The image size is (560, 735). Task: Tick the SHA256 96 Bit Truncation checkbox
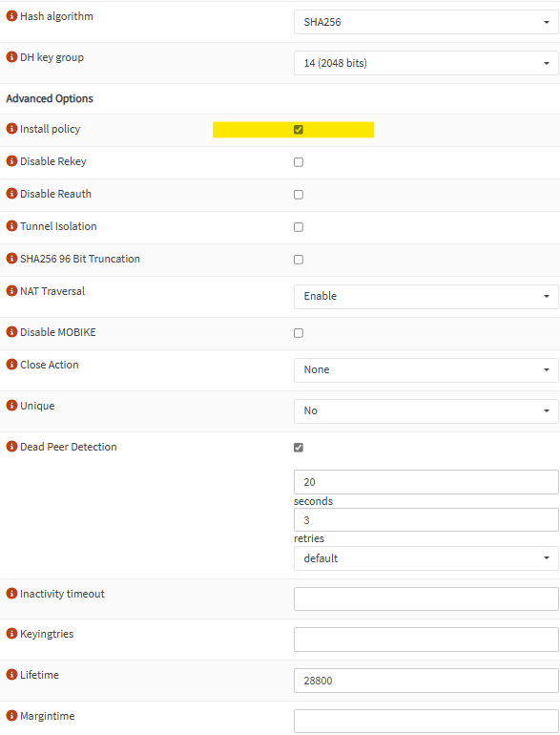click(299, 260)
